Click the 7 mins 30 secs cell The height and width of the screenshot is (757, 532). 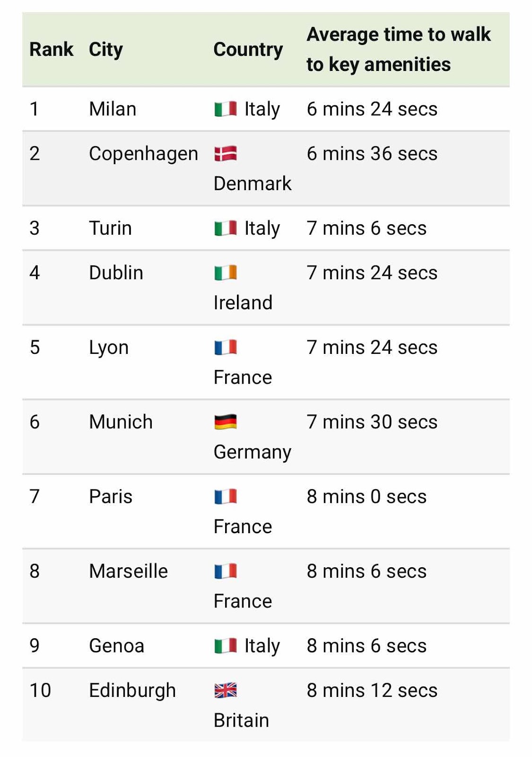[372, 422]
